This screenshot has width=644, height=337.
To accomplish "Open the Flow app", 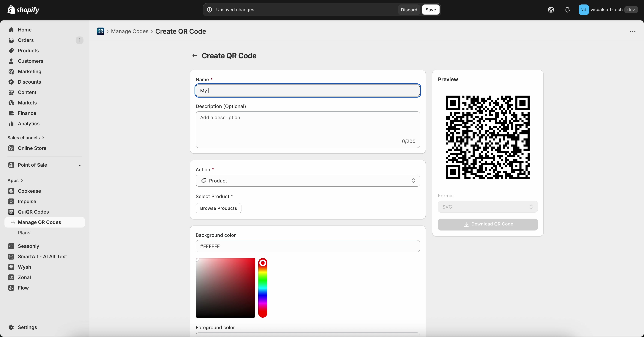I will click(x=23, y=288).
